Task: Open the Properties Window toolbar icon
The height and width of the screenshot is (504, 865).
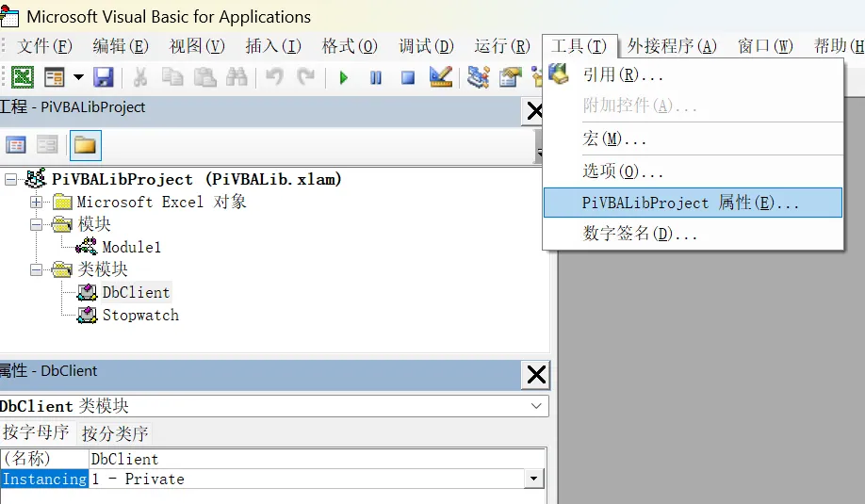Action: pyautogui.click(x=511, y=77)
